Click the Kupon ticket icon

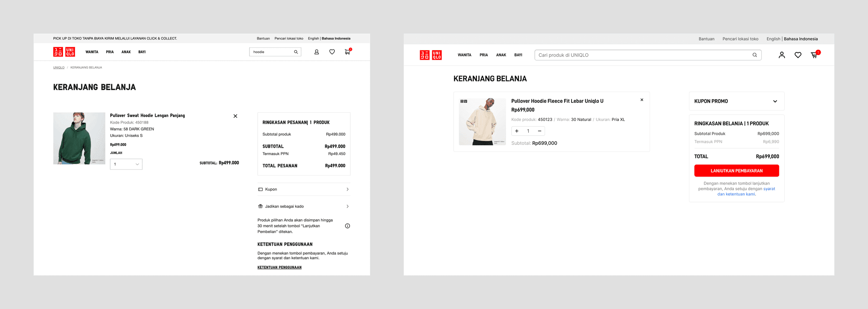260,189
